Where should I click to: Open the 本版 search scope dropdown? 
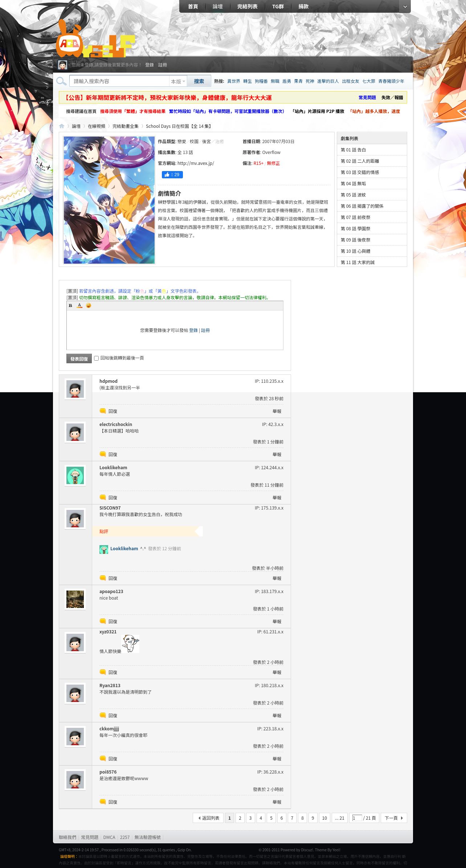point(178,81)
